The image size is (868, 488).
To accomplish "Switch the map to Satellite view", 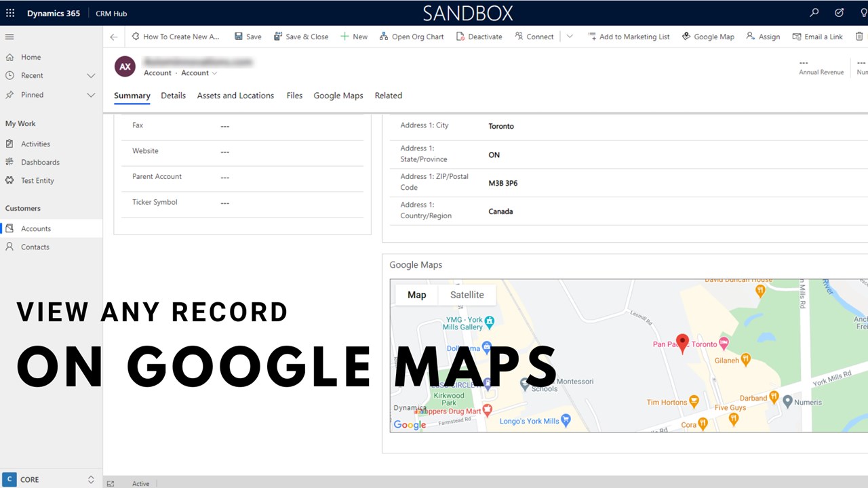I will 467,295.
